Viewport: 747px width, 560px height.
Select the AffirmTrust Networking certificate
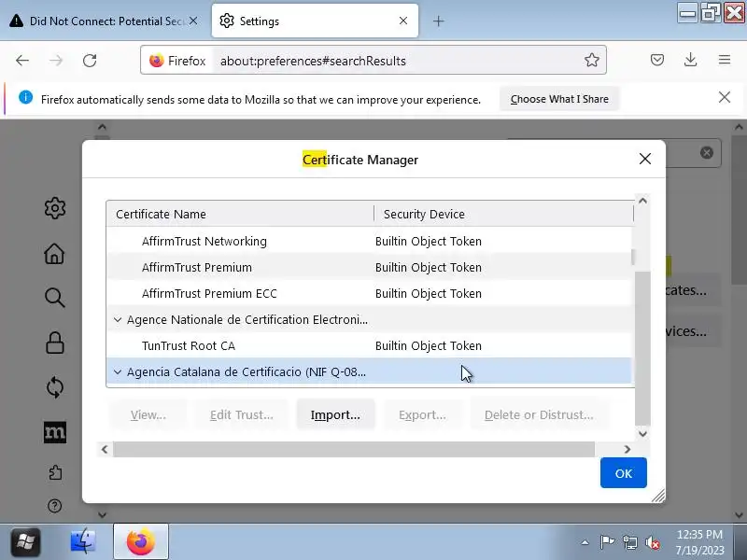(x=369, y=241)
